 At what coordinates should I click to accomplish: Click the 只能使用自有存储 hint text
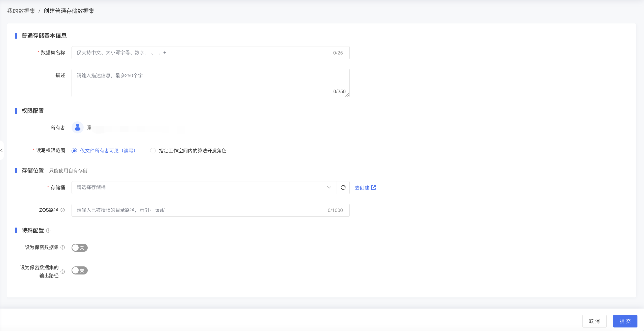(x=68, y=171)
